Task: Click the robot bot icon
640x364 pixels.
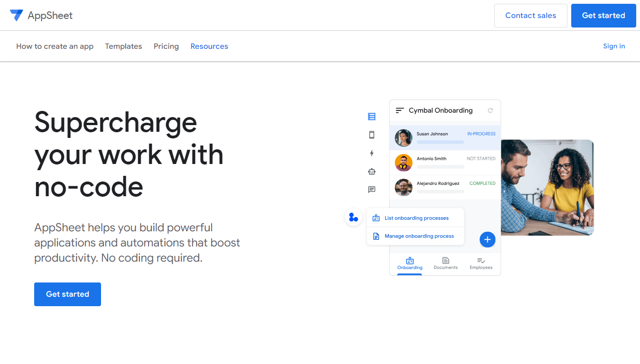Action: [x=371, y=172]
